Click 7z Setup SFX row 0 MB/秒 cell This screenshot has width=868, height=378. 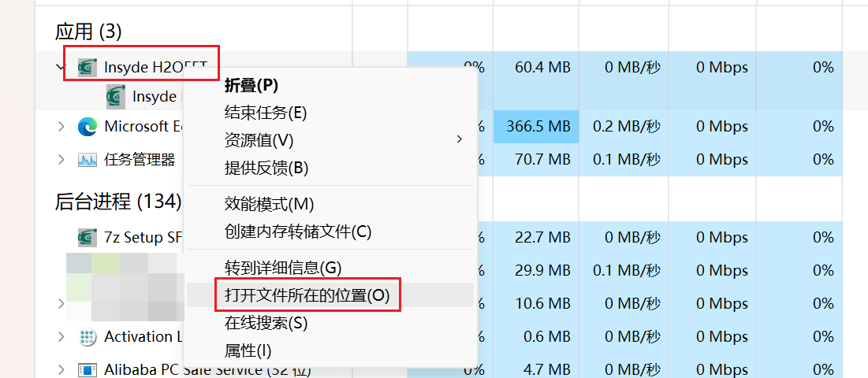coord(624,238)
